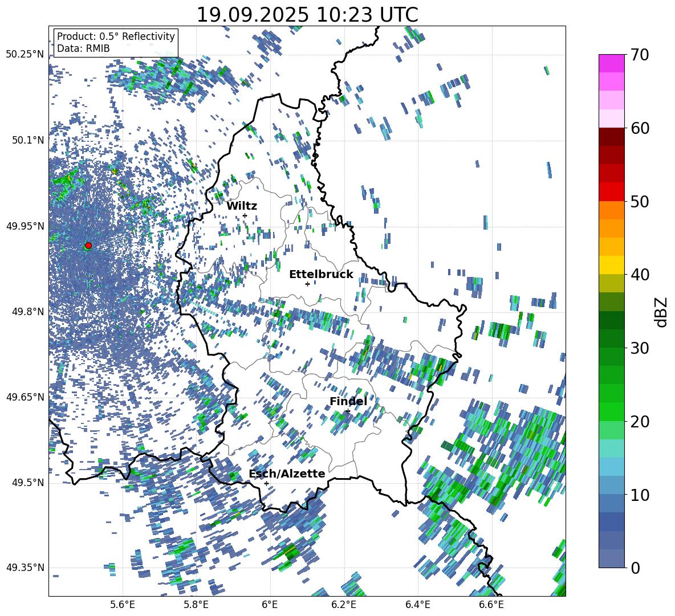Click the 50.25°N latitude tick label
Viewport: 675px width, 616px height.
pos(25,55)
